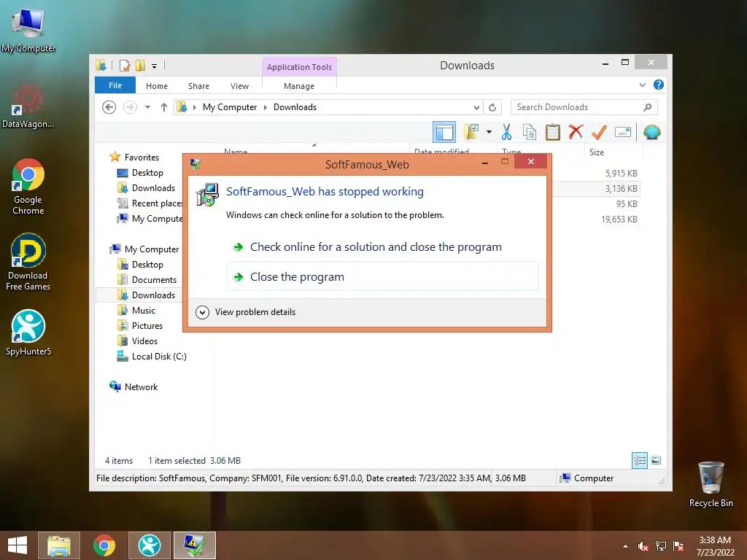Go back with the Back arrow

coord(109,107)
